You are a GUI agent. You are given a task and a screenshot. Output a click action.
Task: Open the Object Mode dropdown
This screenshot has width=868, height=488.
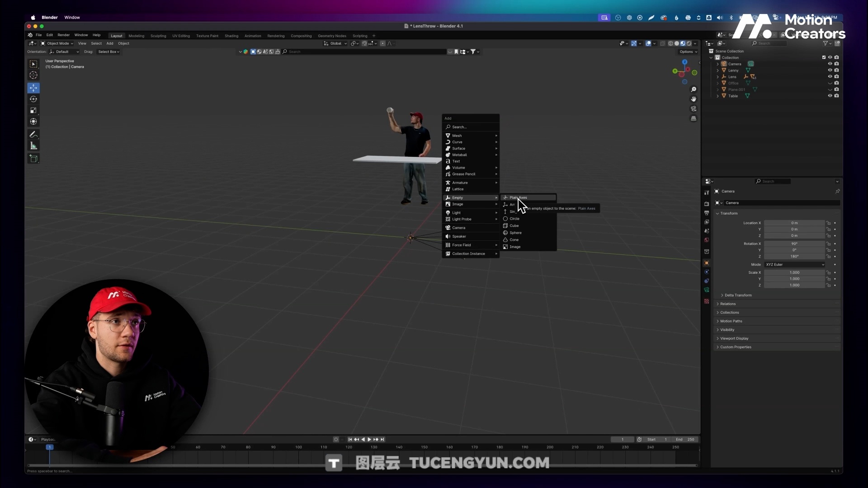(57, 43)
